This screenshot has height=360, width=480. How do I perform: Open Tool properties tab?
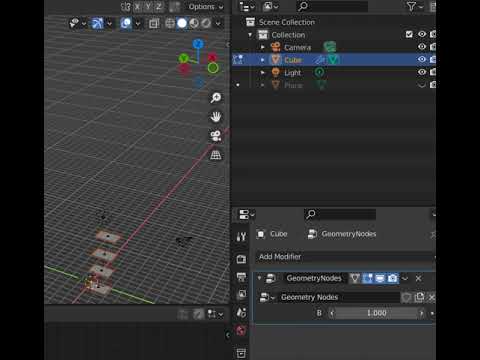coord(241,237)
